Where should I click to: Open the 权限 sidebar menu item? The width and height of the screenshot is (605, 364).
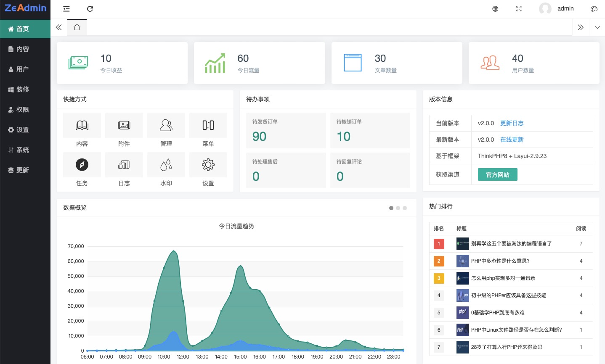click(25, 110)
